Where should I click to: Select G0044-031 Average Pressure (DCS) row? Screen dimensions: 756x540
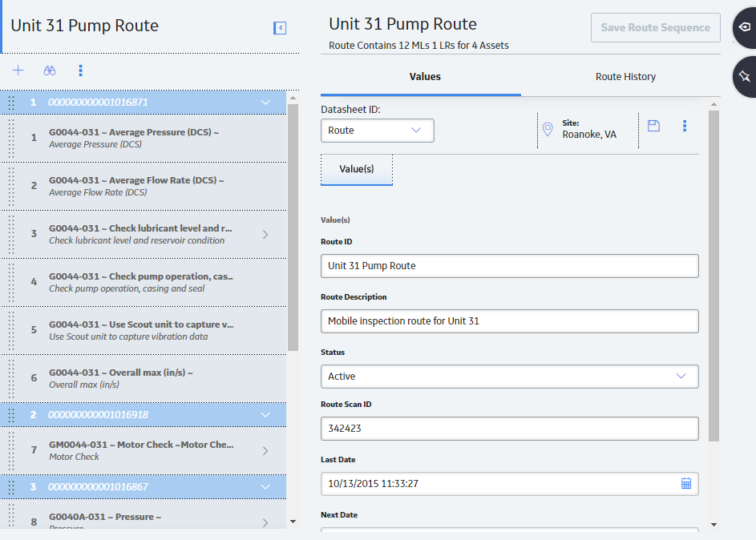tap(144, 139)
